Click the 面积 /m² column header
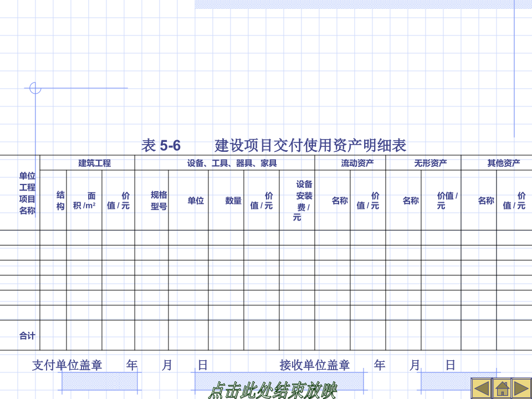 pos(84,201)
